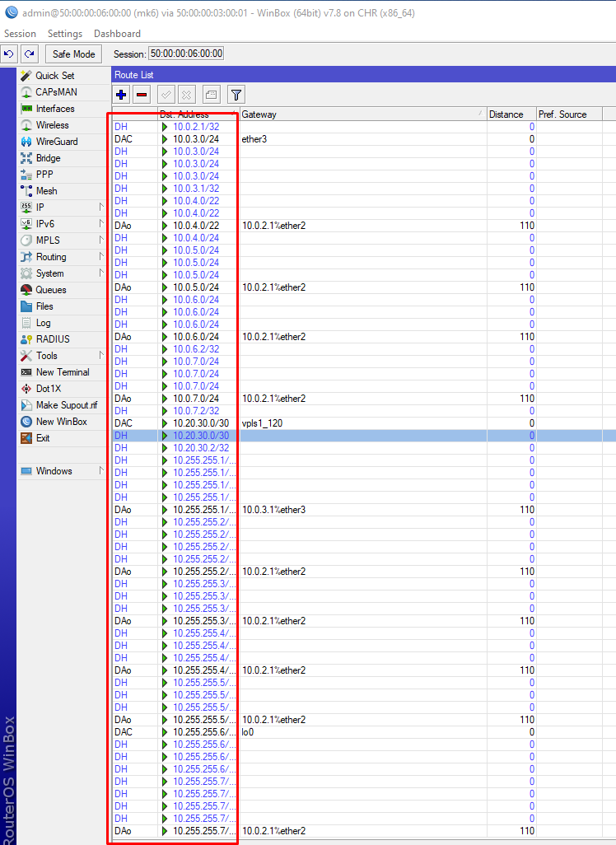Select route 10.0.7.2/32
Viewport: 616px width, 845px height.
(364, 411)
